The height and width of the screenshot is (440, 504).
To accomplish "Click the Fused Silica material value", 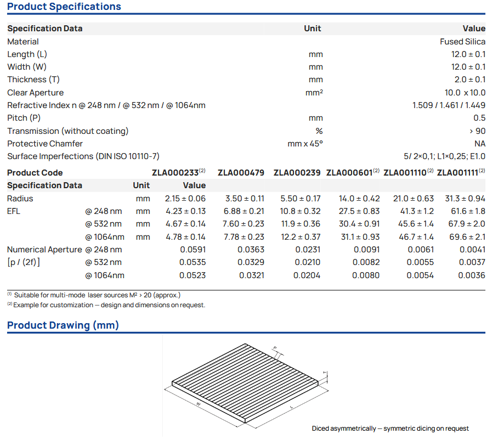I will [x=462, y=42].
